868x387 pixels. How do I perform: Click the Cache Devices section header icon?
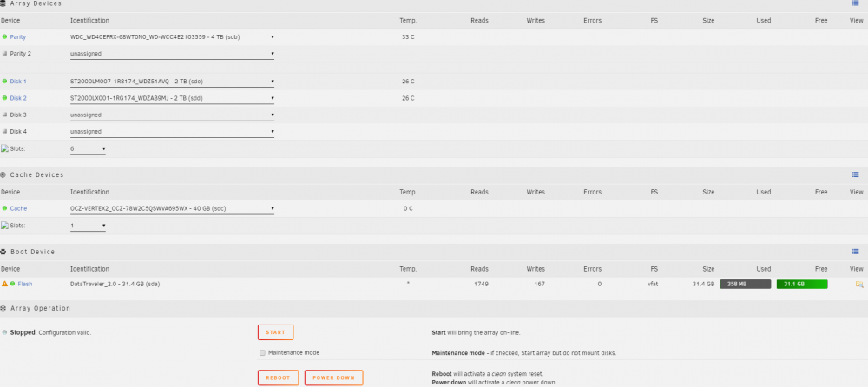(x=3, y=174)
